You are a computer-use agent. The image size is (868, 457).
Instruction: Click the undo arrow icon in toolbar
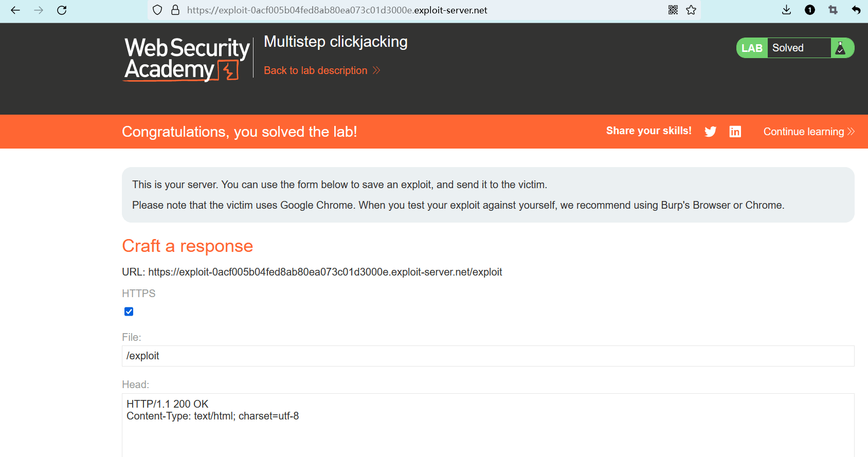tap(856, 10)
